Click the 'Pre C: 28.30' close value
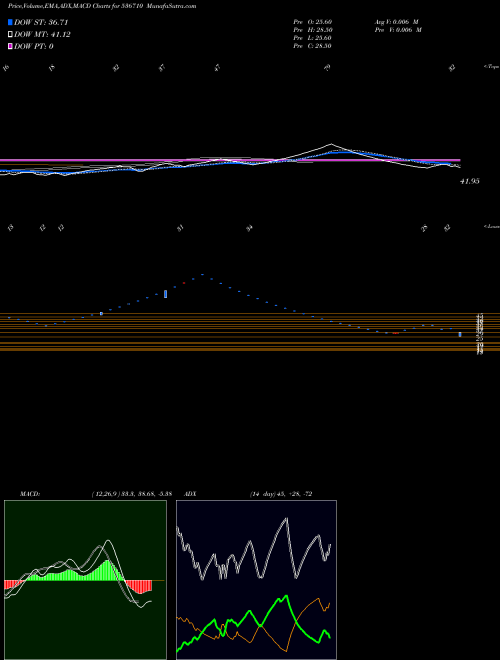 pyautogui.click(x=312, y=46)
